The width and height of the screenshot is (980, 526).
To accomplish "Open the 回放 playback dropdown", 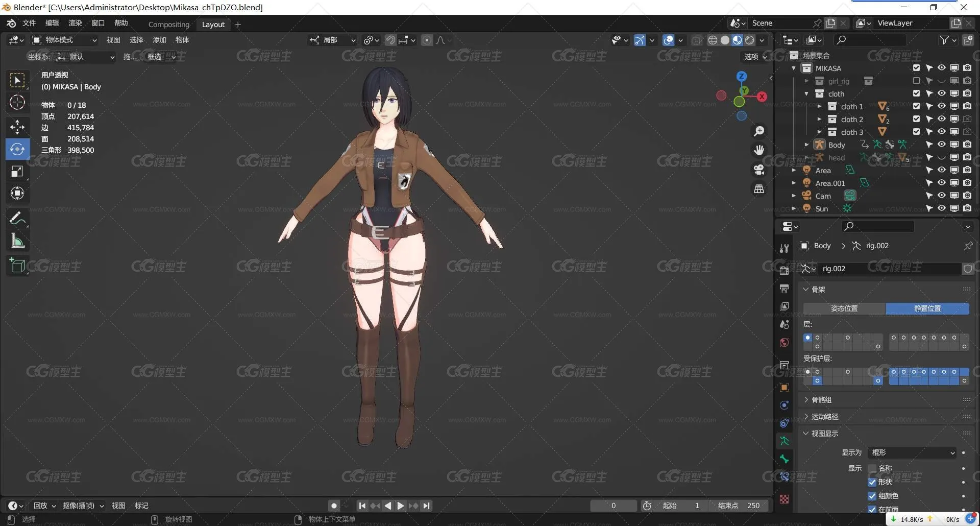I will (44, 506).
